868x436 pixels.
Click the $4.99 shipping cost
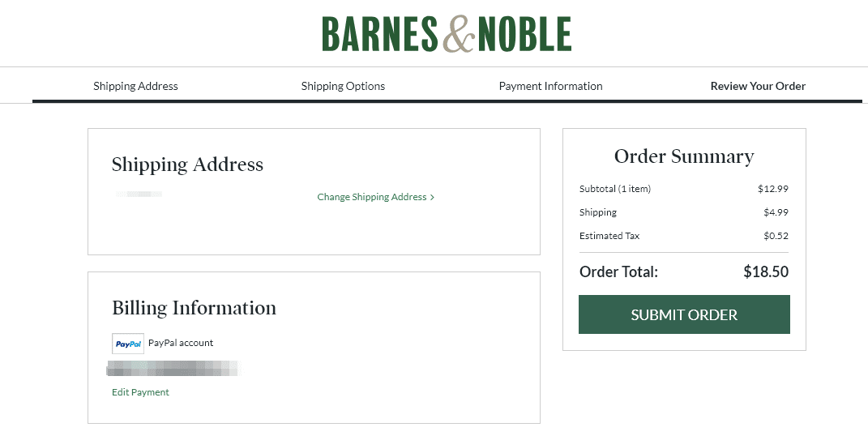coord(776,212)
